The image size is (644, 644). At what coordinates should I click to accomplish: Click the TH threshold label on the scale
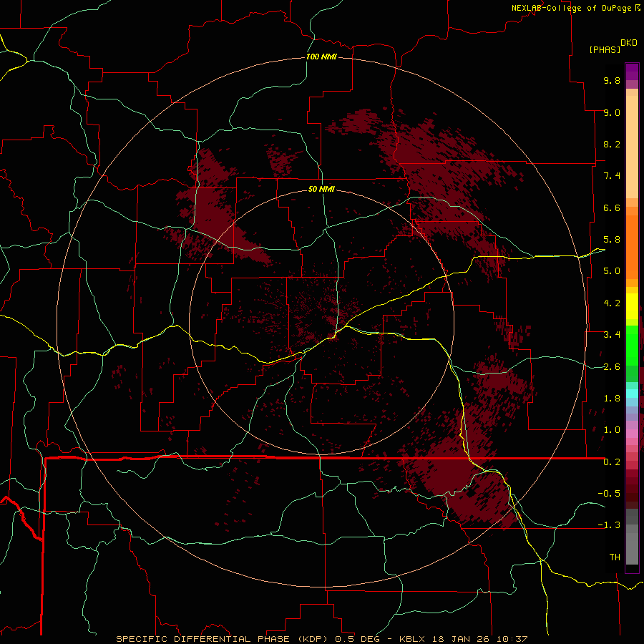(615, 557)
